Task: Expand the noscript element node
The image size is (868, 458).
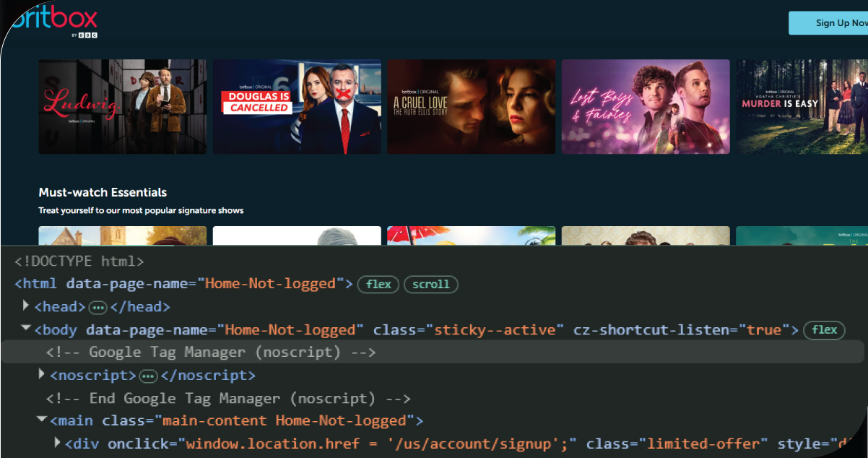Action: [x=42, y=375]
